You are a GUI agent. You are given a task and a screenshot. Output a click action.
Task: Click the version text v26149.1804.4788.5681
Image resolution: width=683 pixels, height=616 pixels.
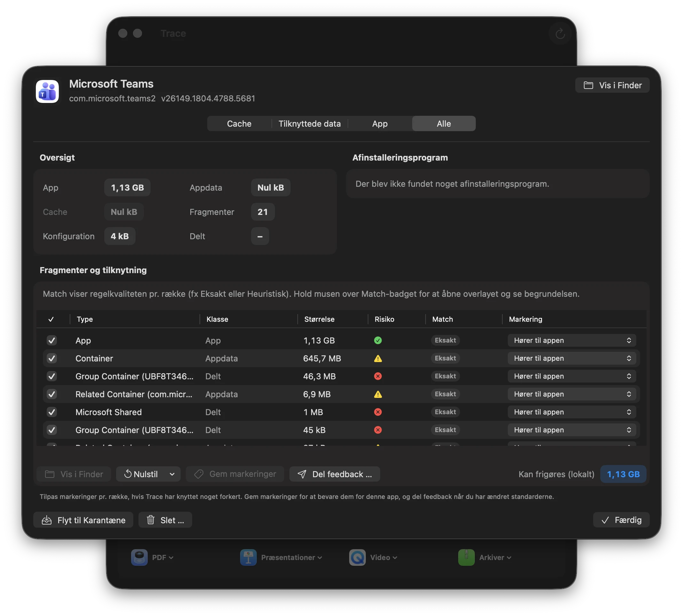pyautogui.click(x=208, y=99)
